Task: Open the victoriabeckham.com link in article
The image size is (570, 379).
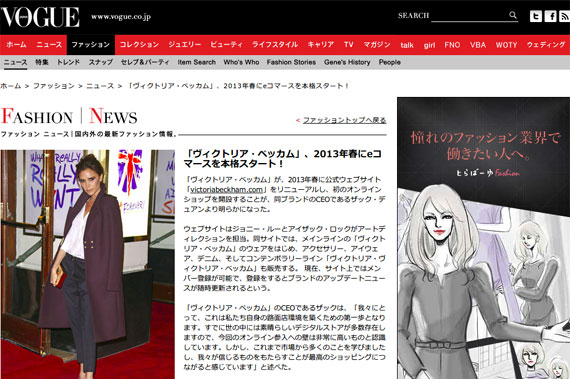Action: point(226,189)
